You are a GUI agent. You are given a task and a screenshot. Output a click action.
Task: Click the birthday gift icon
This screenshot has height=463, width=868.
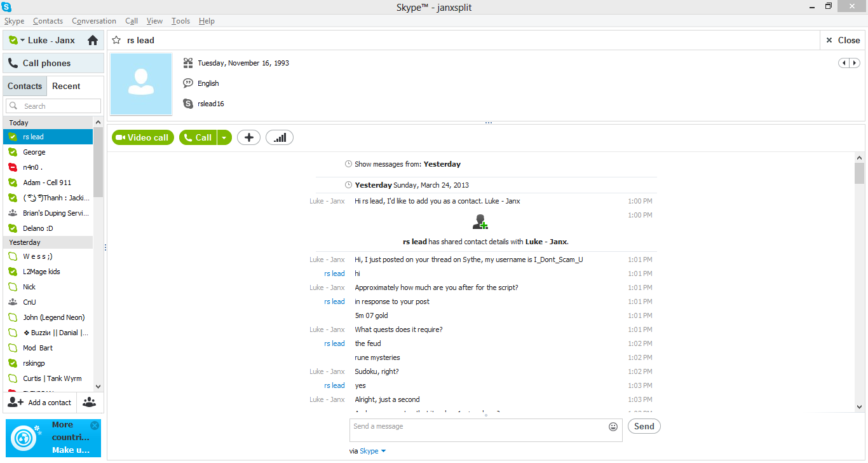(188, 63)
